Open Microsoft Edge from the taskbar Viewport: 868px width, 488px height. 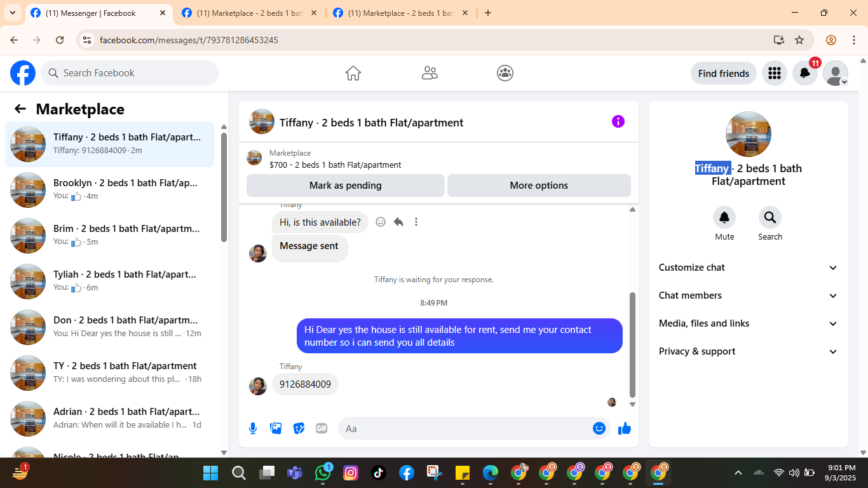tap(491, 473)
